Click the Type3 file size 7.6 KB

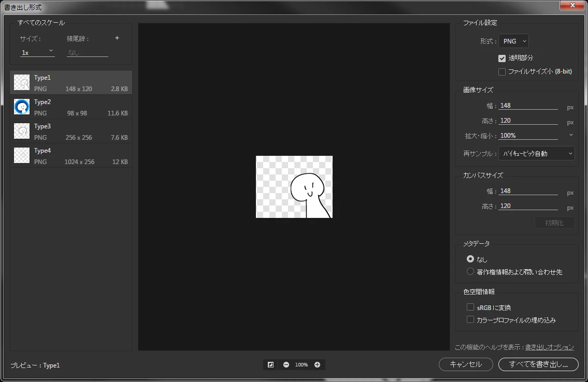[119, 138]
